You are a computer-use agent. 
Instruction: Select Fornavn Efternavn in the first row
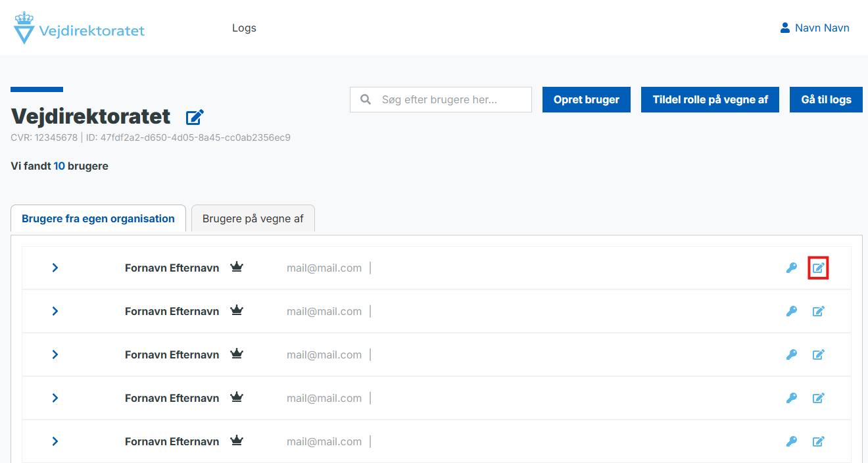pyautogui.click(x=172, y=268)
